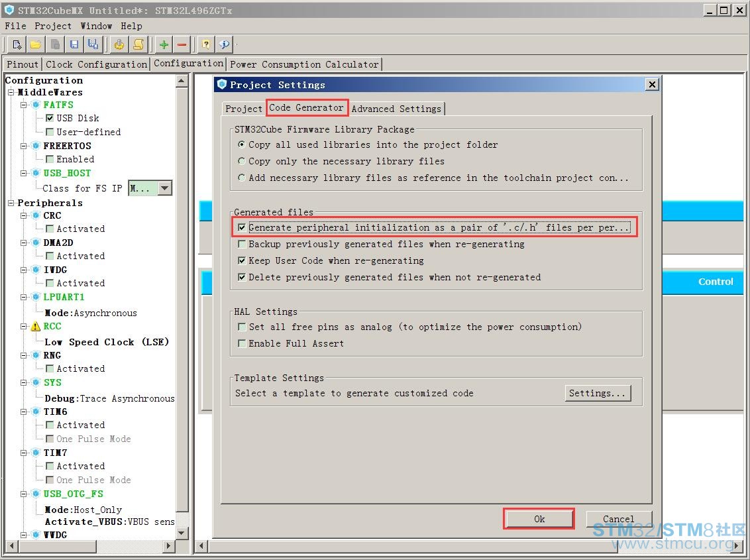
Task: Collapse the LPUART1 tree node
Action: tap(23, 297)
